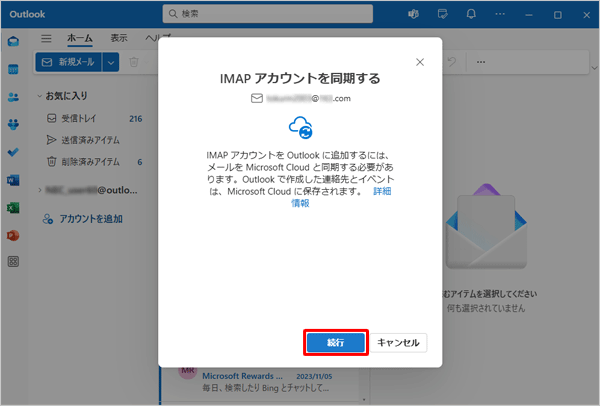The image size is (600, 406).
Task: Launch PowerPoint from the sidebar
Action: (13, 235)
